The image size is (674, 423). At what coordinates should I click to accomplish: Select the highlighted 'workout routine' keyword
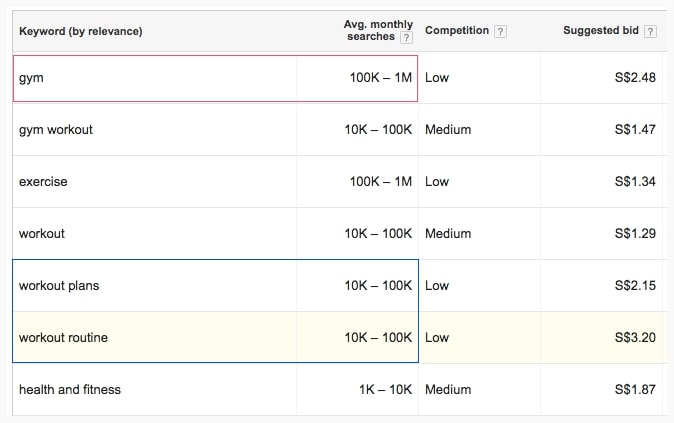coord(63,337)
